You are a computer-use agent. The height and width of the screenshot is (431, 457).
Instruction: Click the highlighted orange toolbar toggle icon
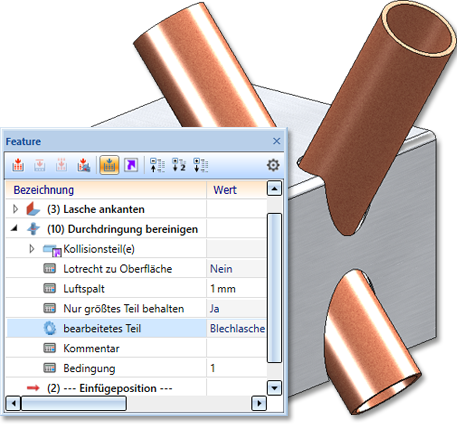click(x=109, y=165)
